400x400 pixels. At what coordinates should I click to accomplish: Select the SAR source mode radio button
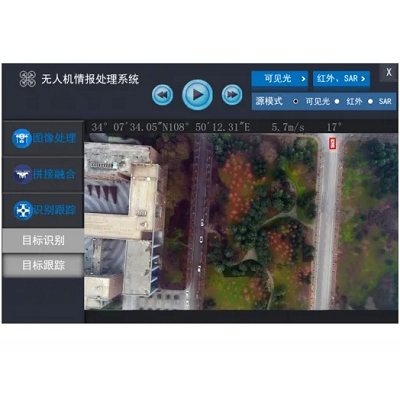pyautogui.click(x=370, y=101)
